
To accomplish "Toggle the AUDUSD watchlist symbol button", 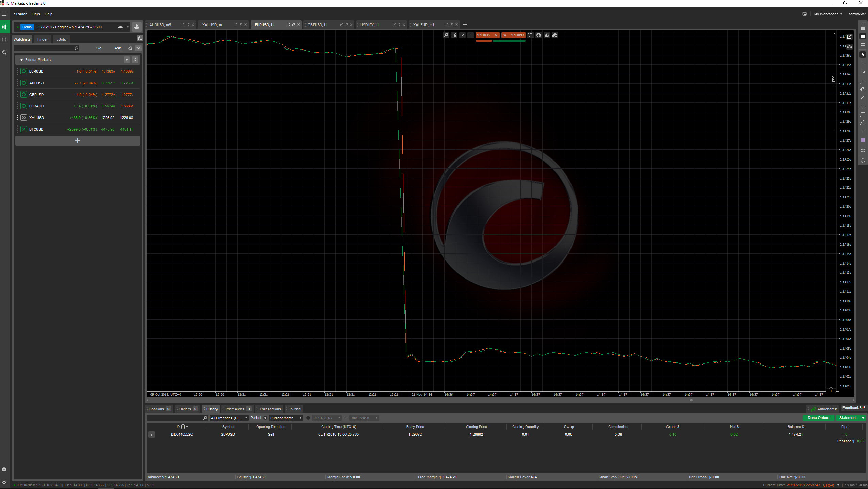I will 23,83.
